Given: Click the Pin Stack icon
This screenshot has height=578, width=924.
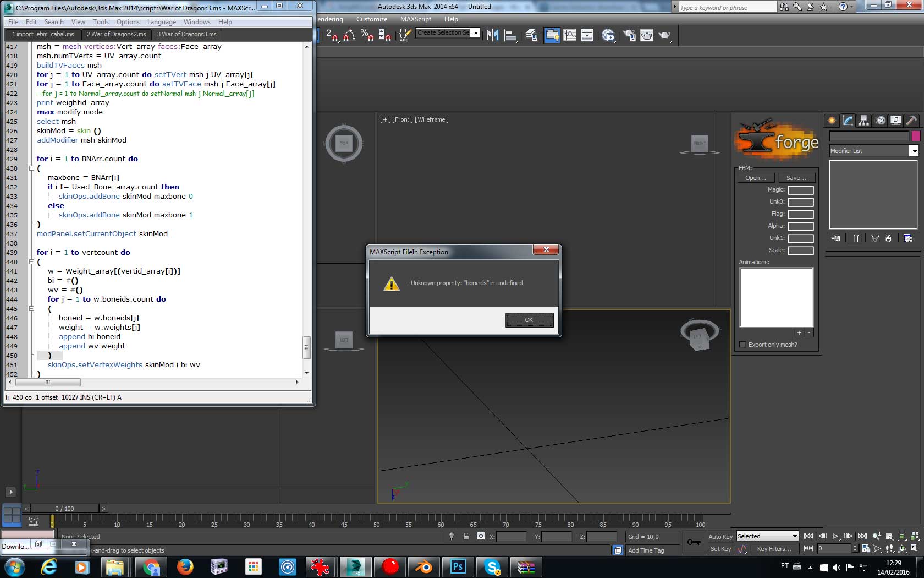Looking at the screenshot, I should coord(836,238).
